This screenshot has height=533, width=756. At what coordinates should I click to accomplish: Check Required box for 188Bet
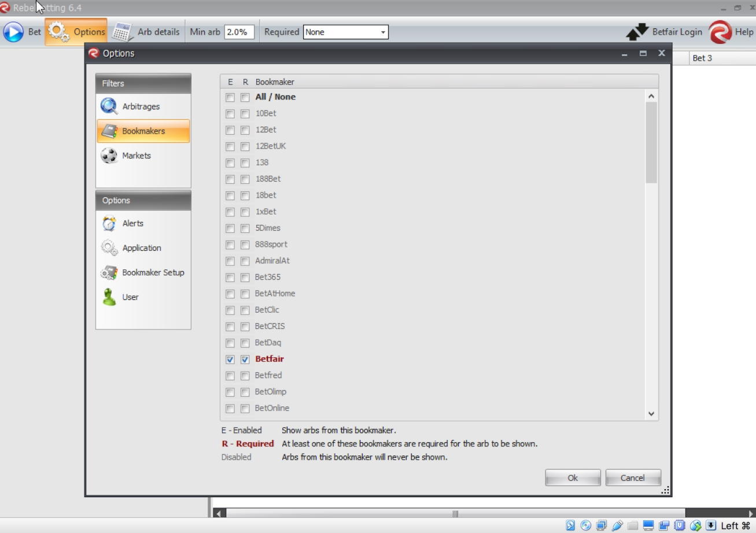(245, 179)
